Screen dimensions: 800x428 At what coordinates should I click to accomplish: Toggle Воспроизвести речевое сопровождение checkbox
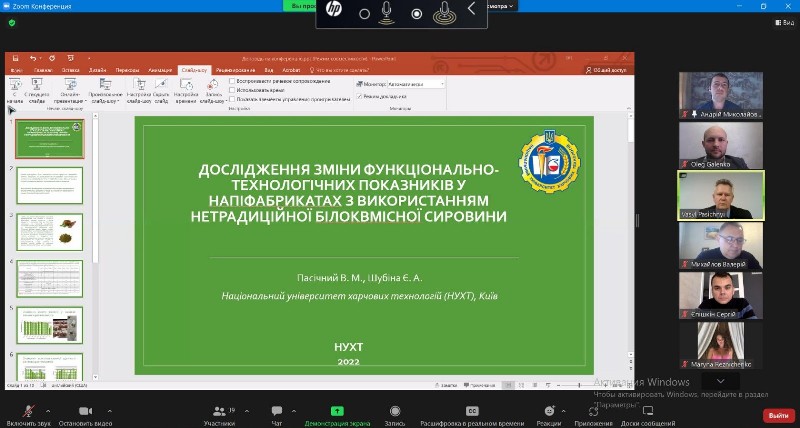[232, 81]
